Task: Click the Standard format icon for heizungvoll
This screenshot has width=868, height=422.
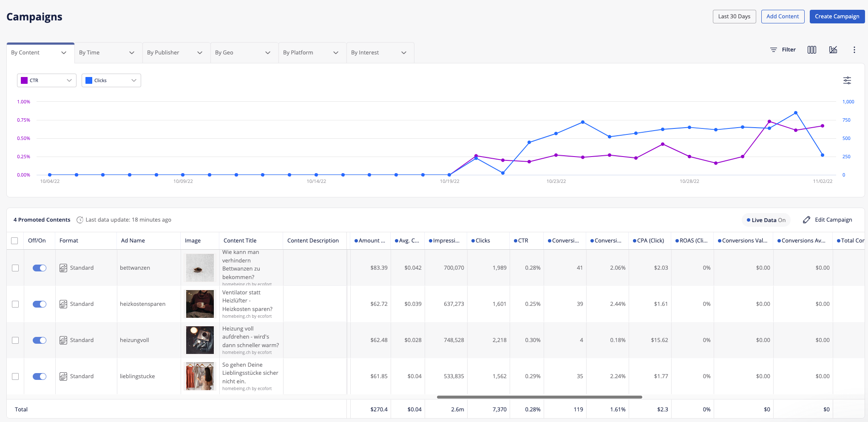Action: tap(63, 340)
